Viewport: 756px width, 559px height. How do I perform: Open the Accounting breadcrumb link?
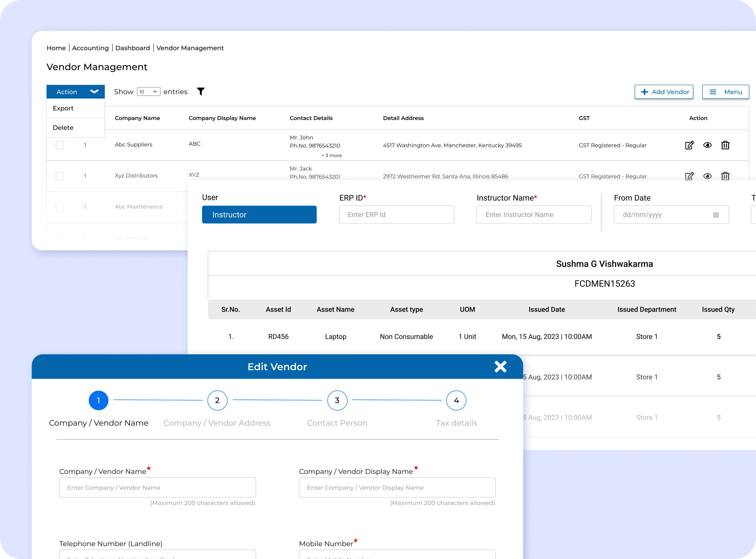90,48
